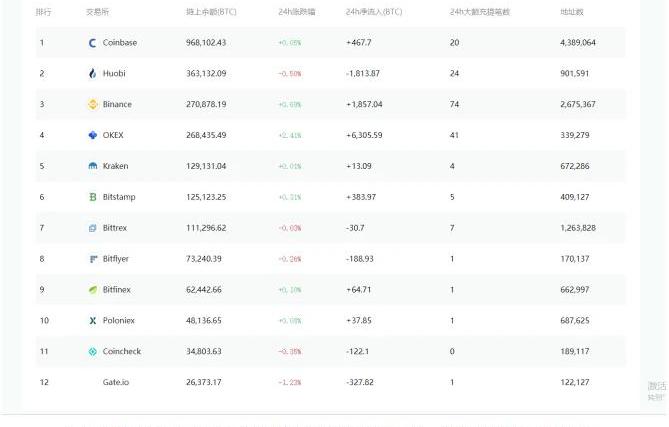Open the Kraken exchange link
The width and height of the screenshot is (669, 427).
point(116,166)
